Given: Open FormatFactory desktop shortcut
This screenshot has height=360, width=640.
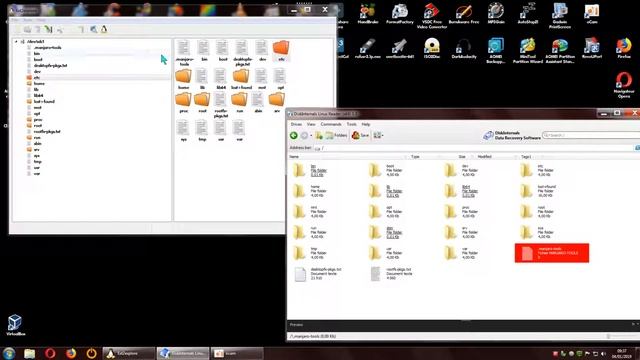Looking at the screenshot, I should click(x=400, y=14).
